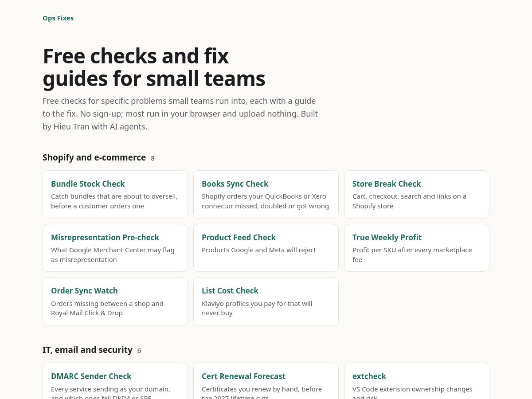Viewport: 532px width, 399px height.
Task: Open the extcheck card
Action: (417, 381)
